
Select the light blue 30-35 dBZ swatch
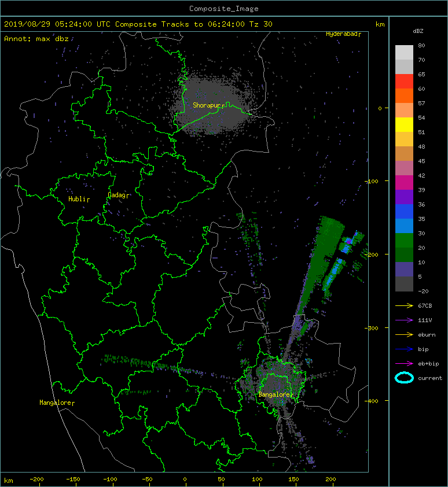point(404,226)
